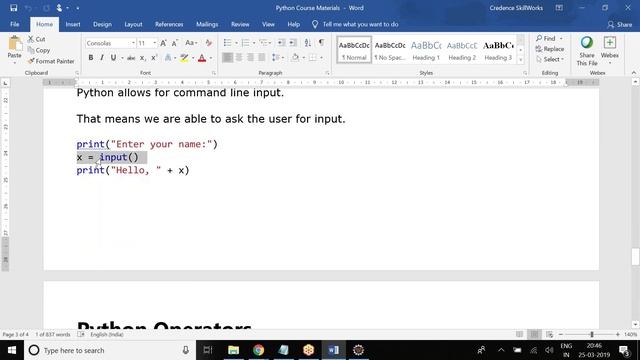
Task: Open Text Effects and Typography icon
Action: [168, 58]
